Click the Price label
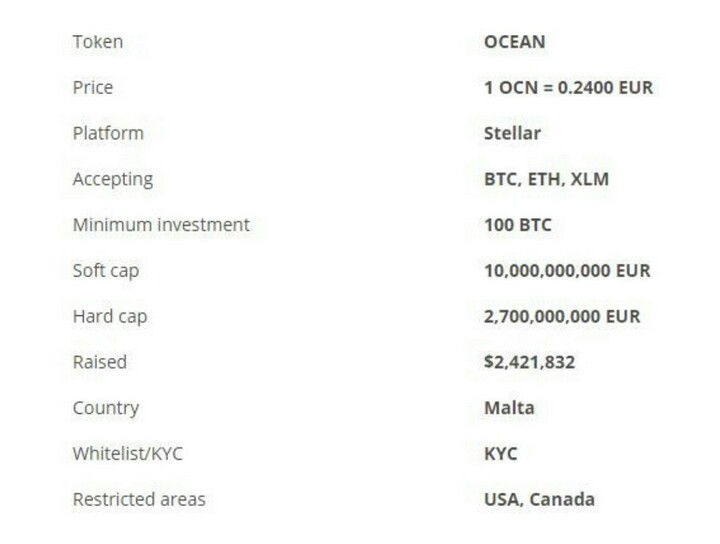 (93, 87)
